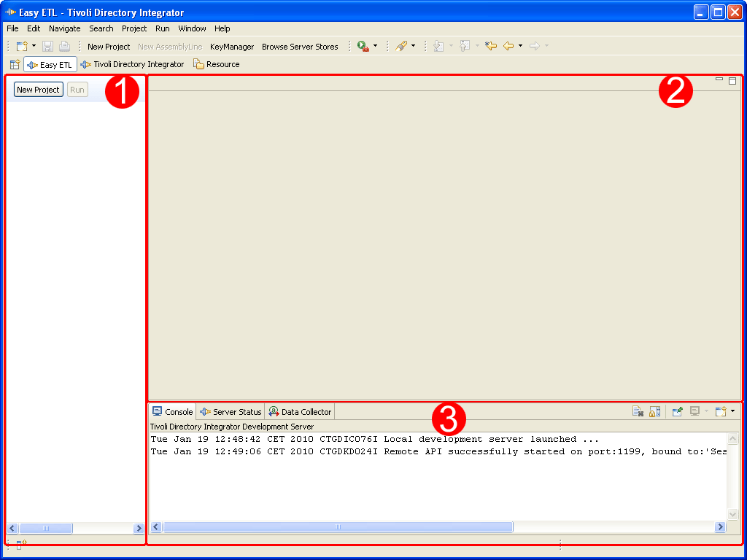Viewport: 747px width, 560px height.
Task: Open the New wizard toolbar icon
Action: 22,46
